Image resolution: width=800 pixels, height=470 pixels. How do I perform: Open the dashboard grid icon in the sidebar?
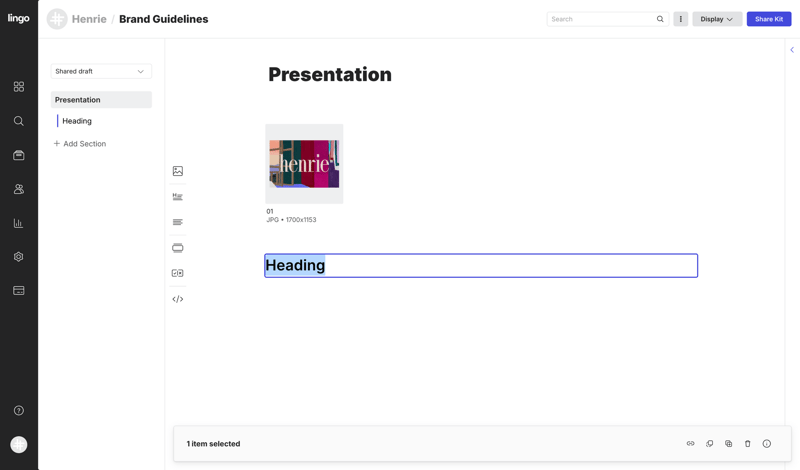pos(19,87)
